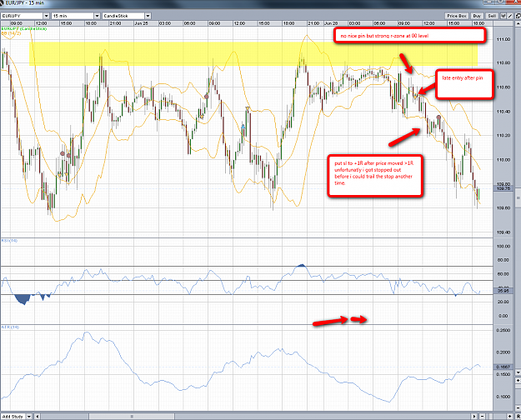
Task: Click the ATR value tag 0.1667
Action: click(x=503, y=367)
